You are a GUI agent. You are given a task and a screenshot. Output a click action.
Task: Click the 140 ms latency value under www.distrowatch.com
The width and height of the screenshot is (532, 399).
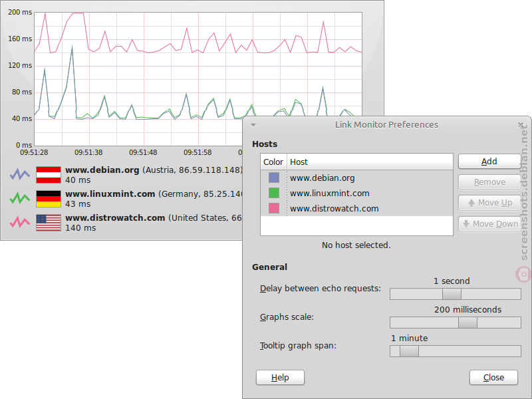(x=80, y=228)
